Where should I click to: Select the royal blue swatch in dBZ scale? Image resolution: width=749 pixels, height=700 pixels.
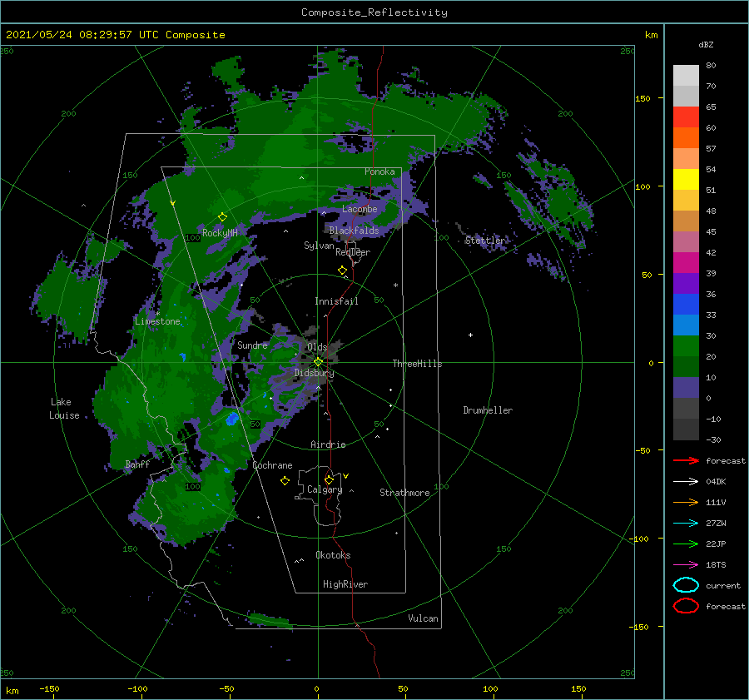[x=686, y=304]
